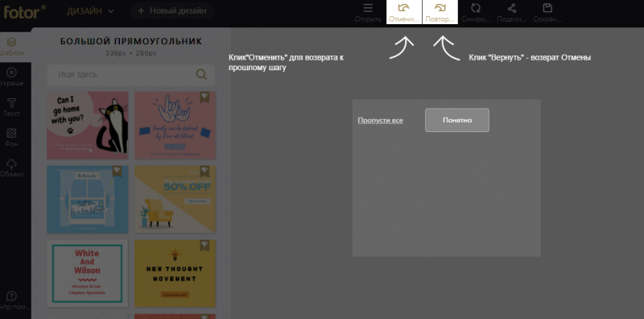Create a new design with Новый дизайн
The width and height of the screenshot is (644, 319).
(172, 11)
